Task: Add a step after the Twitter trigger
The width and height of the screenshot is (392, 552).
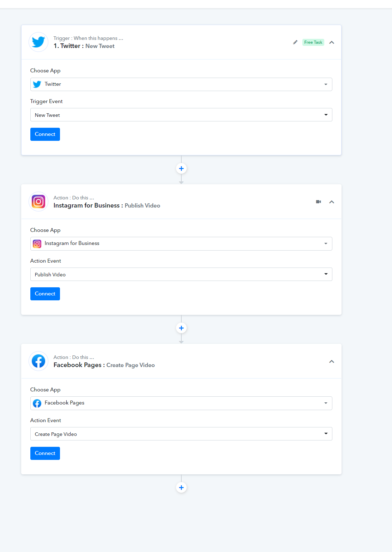Action: pyautogui.click(x=181, y=169)
